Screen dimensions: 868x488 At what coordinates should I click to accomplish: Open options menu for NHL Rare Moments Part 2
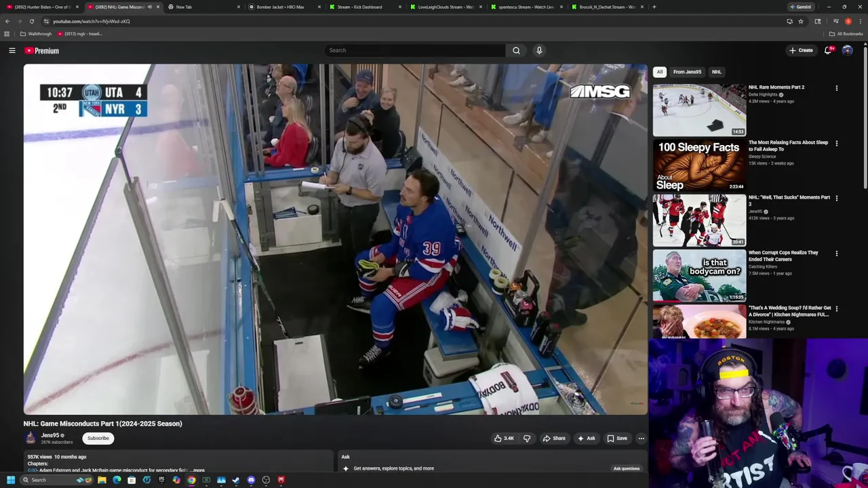pyautogui.click(x=836, y=88)
